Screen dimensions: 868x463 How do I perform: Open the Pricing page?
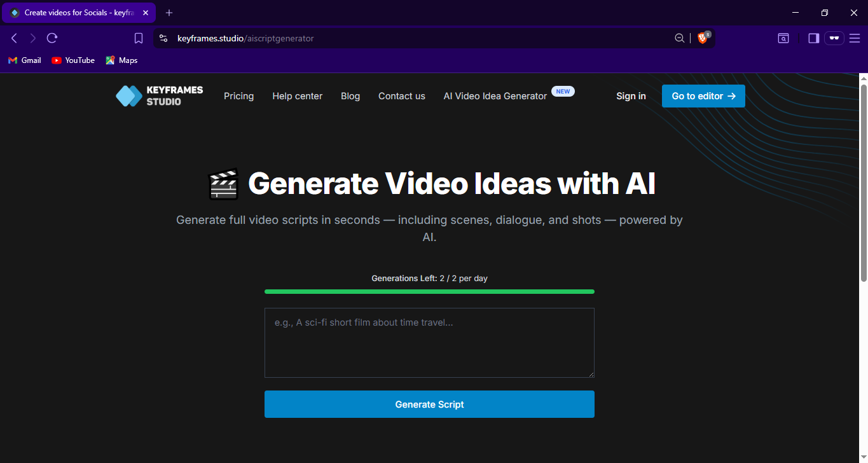238,96
